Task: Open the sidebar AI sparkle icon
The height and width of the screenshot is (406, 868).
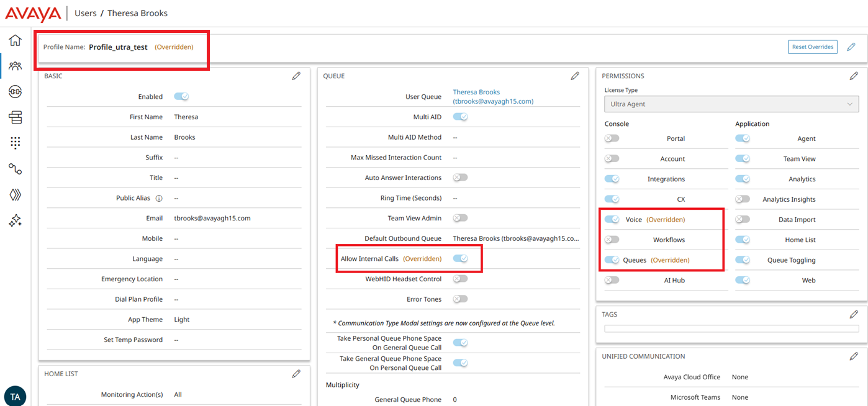Action: [15, 220]
